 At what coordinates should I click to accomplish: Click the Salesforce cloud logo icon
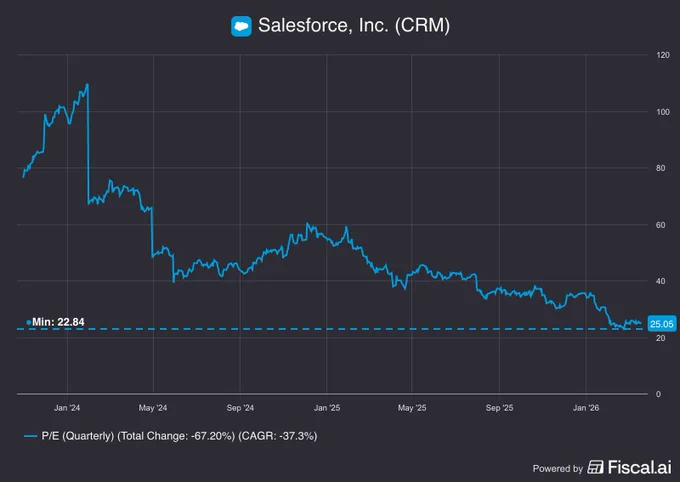241,26
